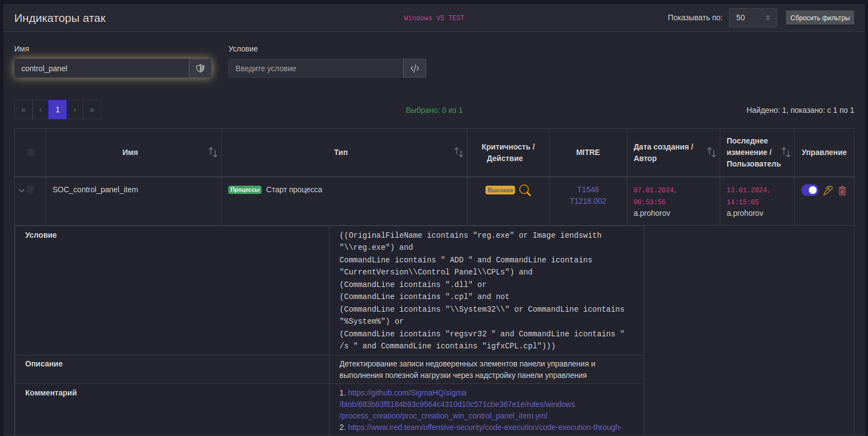The image size is (868, 436).
Task: Open the T1546 MITRE technique link
Action: (x=588, y=190)
